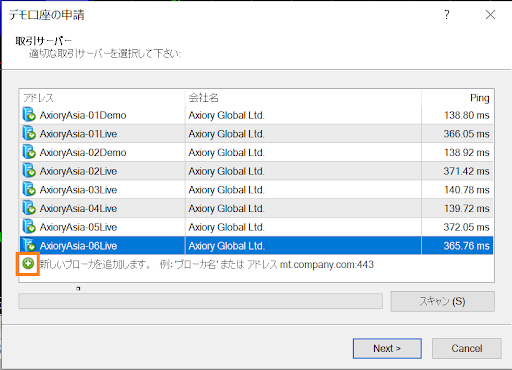Open the help question mark button

[x=447, y=15]
